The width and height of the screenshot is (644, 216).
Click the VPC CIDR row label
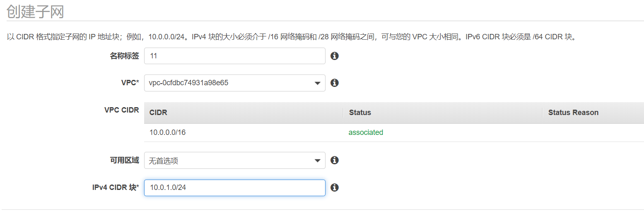(x=121, y=110)
